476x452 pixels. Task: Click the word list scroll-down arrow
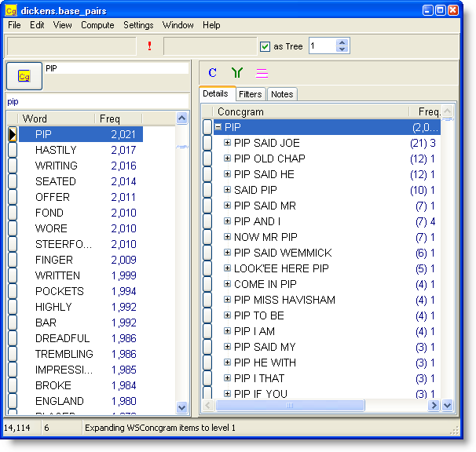point(182,407)
